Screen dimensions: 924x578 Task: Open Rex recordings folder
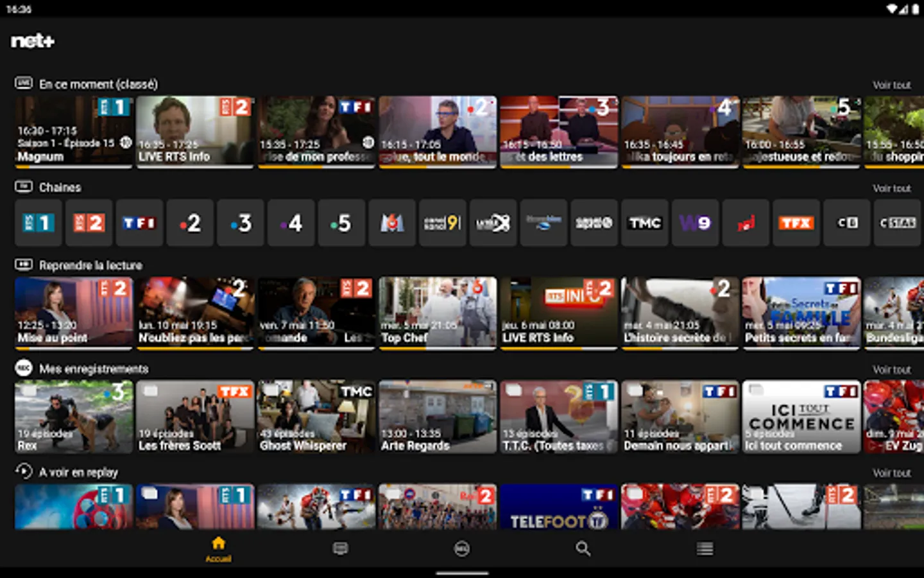74,417
